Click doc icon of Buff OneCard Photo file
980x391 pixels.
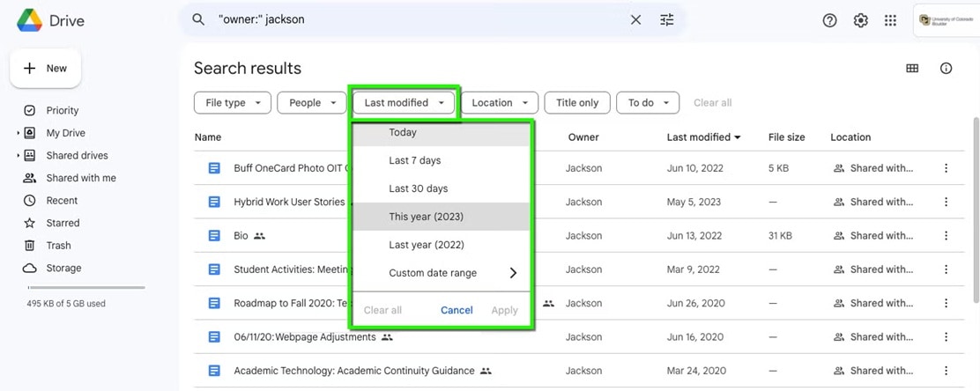pos(214,168)
